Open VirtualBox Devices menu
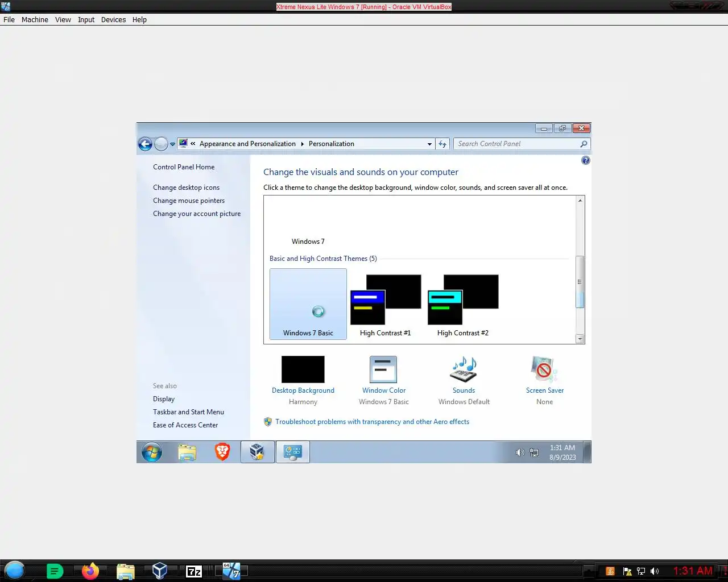728x582 pixels. [113, 19]
